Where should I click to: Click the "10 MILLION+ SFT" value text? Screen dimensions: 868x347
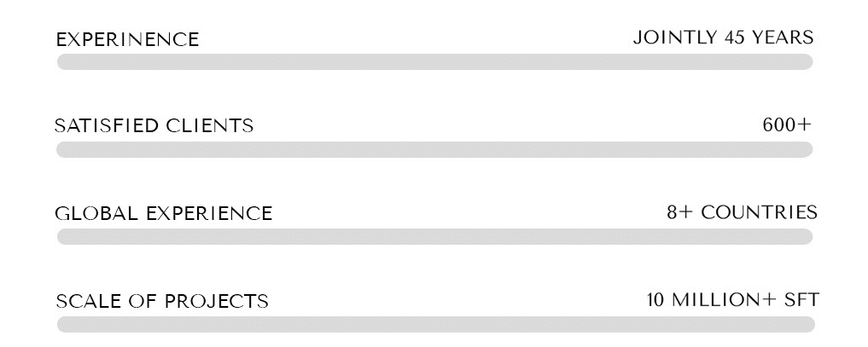(x=732, y=300)
